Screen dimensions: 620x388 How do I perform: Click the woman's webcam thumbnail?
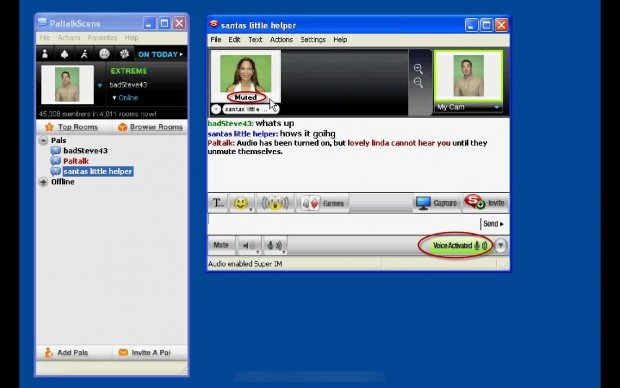pos(246,74)
